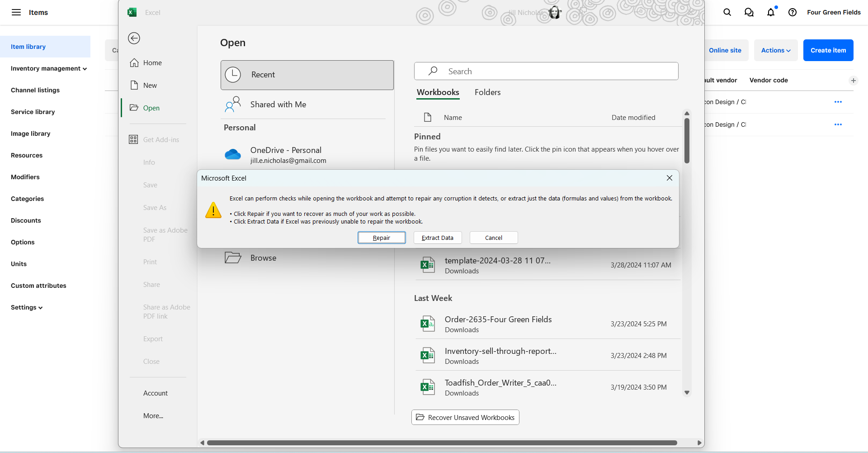Open Channel listings page

tap(35, 90)
